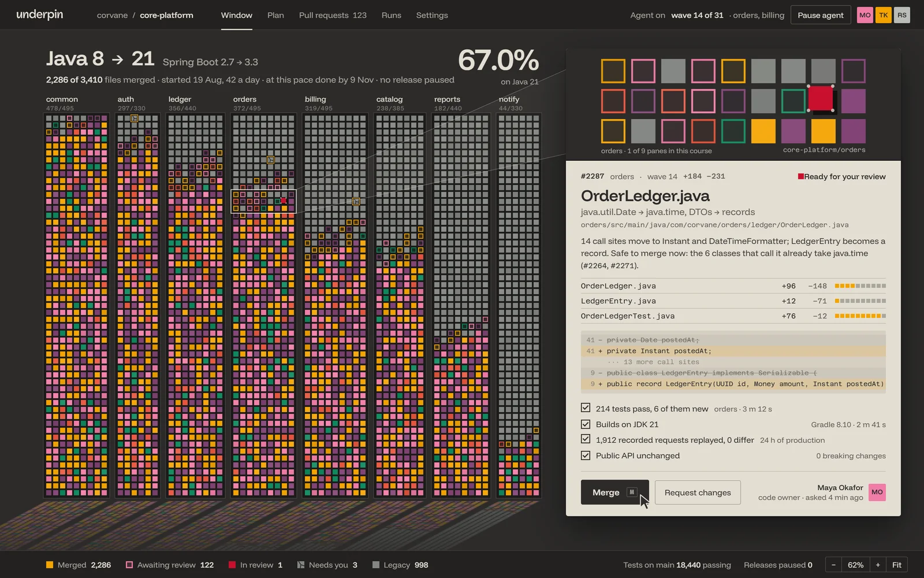The height and width of the screenshot is (578, 924).
Task: Click the MO user avatar in header
Action: (865, 15)
